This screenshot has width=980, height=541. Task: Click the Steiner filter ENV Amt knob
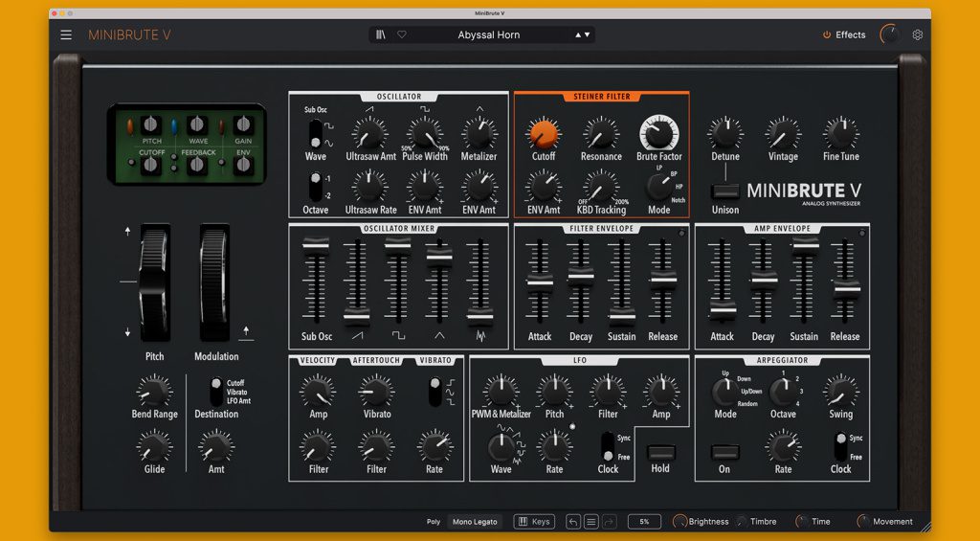pos(544,187)
